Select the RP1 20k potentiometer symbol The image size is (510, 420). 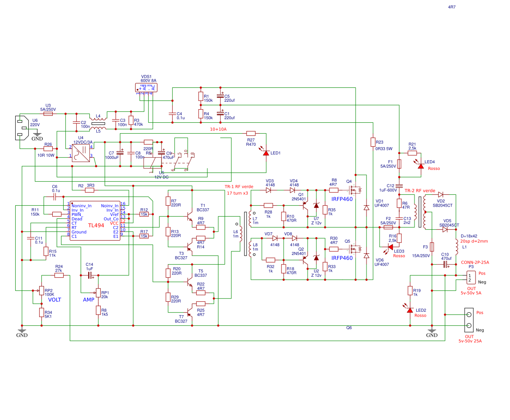tap(98, 293)
